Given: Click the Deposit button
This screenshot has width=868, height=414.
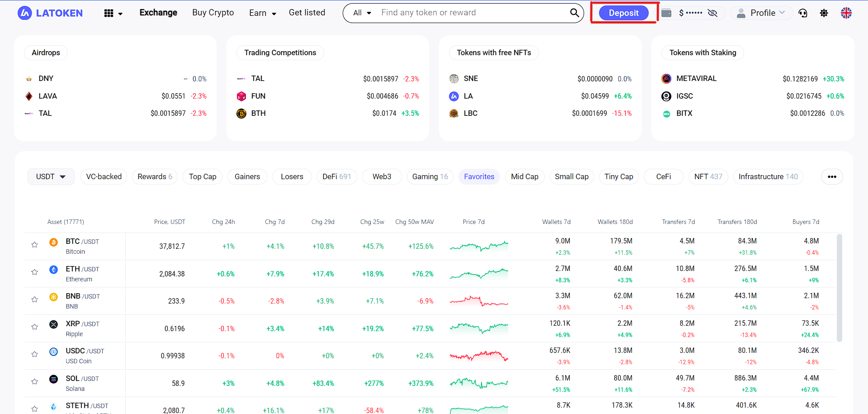Looking at the screenshot, I should (623, 13).
